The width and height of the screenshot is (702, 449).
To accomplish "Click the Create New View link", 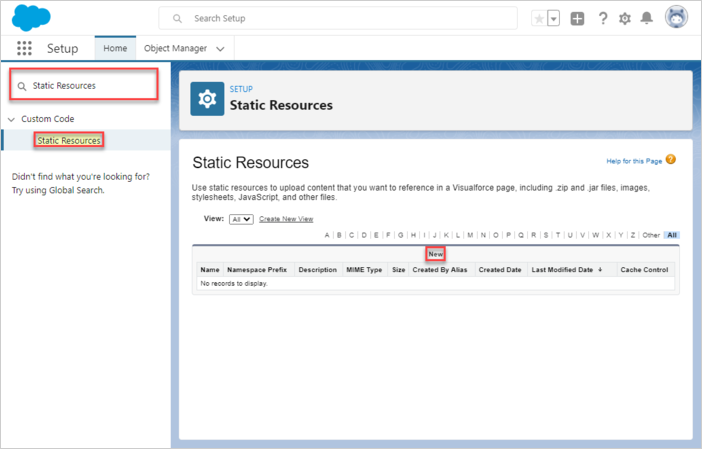I will point(286,218).
